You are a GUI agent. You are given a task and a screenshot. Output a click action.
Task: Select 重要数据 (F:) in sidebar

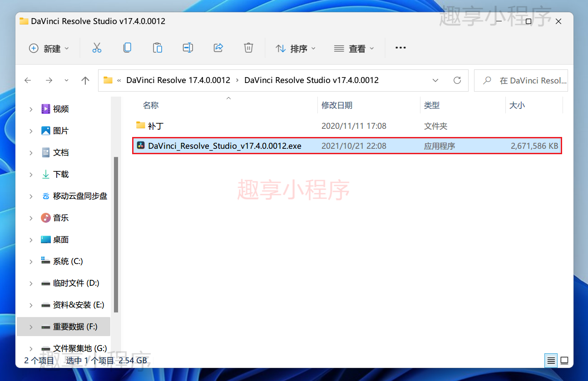pyautogui.click(x=63, y=327)
